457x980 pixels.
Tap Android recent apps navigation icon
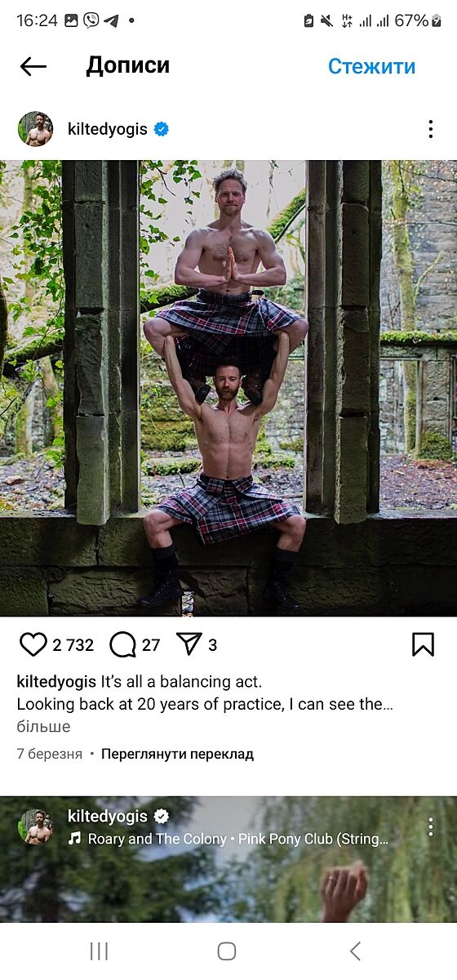point(99,951)
